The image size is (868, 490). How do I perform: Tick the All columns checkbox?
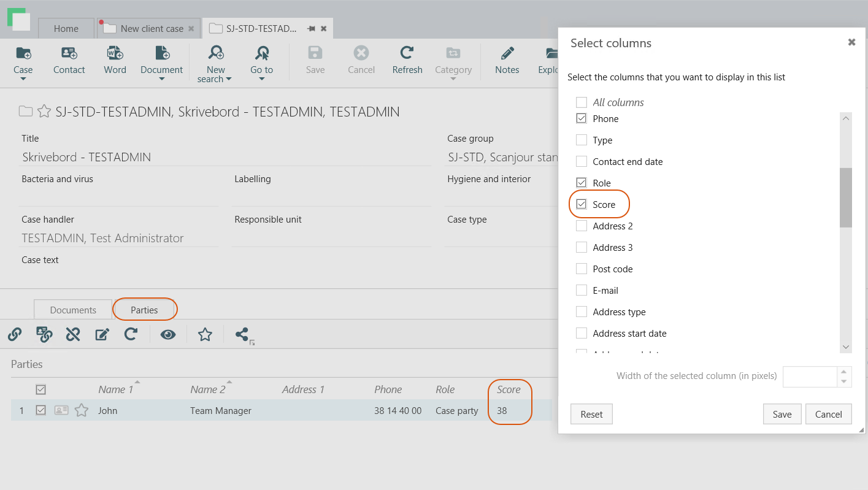[x=582, y=102]
